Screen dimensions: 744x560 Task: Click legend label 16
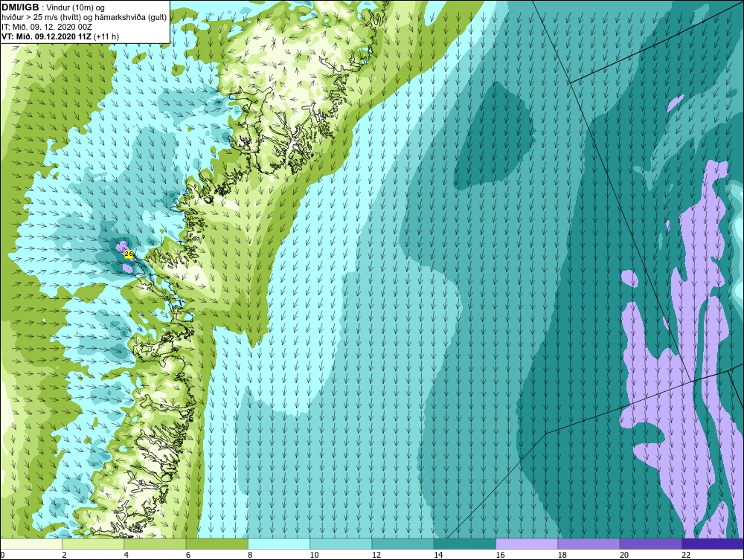pyautogui.click(x=500, y=555)
